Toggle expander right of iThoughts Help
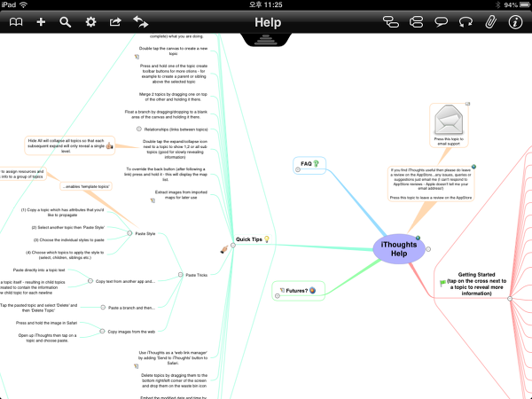 point(428,249)
